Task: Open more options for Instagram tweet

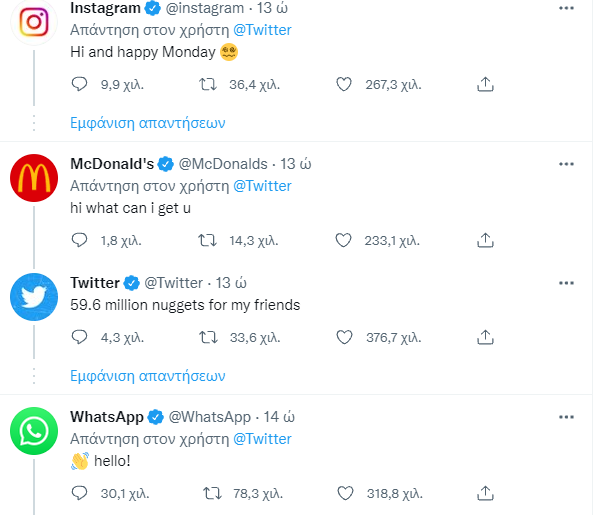Action: point(566,8)
